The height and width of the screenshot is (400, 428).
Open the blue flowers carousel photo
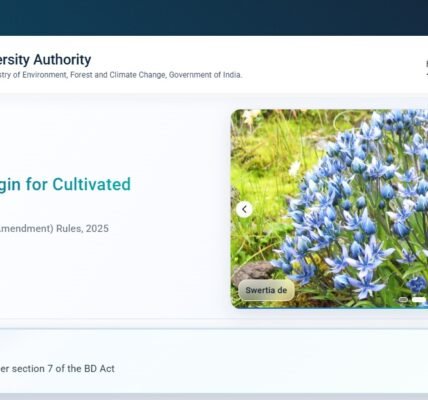tap(329, 209)
